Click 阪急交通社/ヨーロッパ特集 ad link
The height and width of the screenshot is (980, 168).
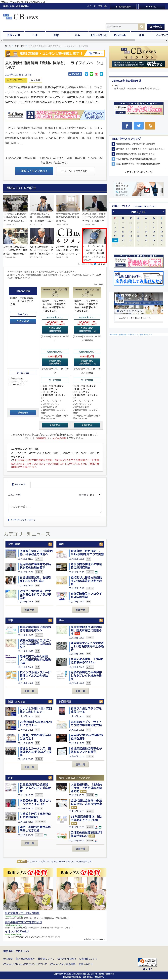(x=22, y=913)
